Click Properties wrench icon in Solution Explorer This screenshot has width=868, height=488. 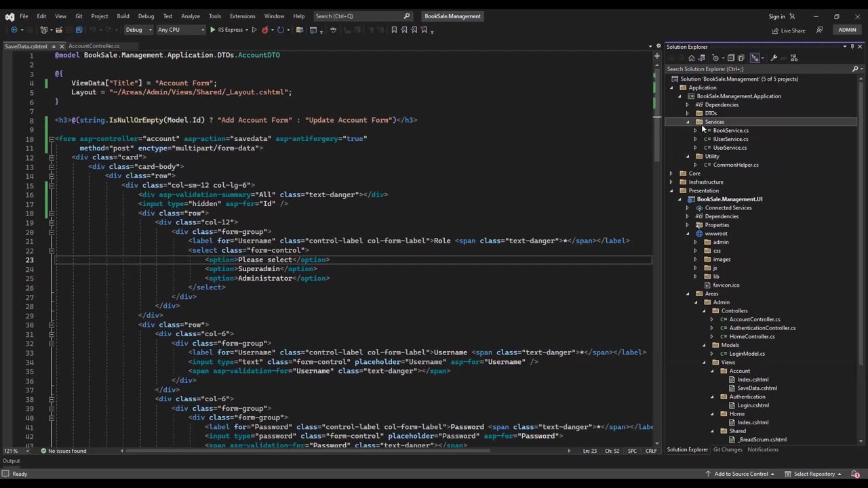point(774,58)
